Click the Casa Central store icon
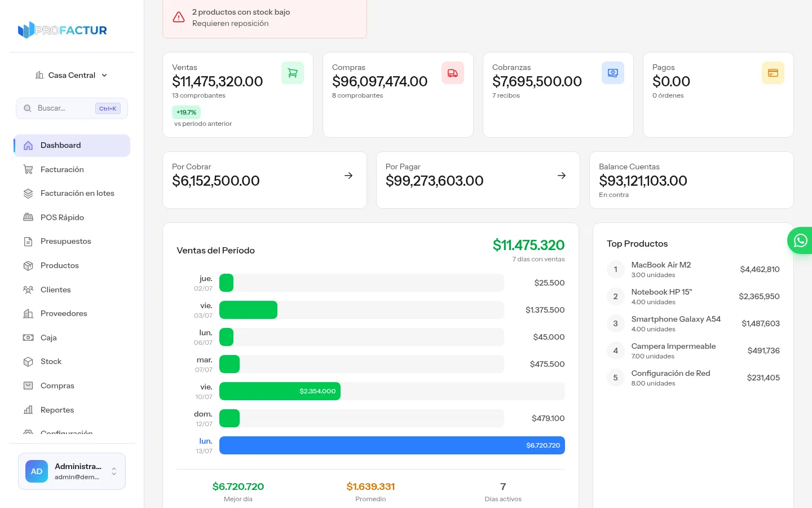The image size is (812, 508). [x=39, y=75]
